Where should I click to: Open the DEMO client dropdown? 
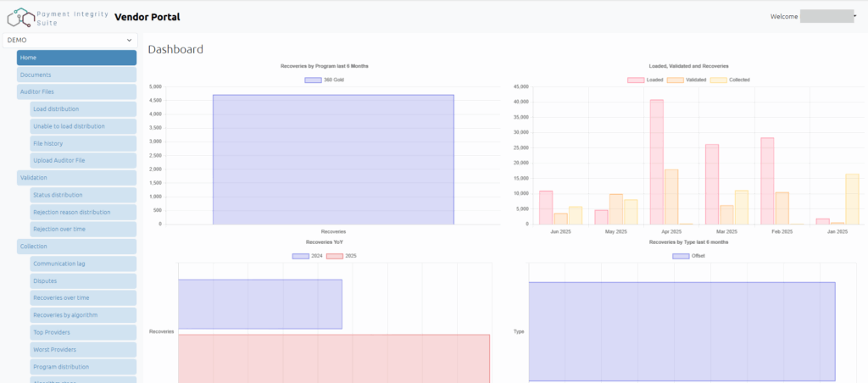click(x=70, y=40)
